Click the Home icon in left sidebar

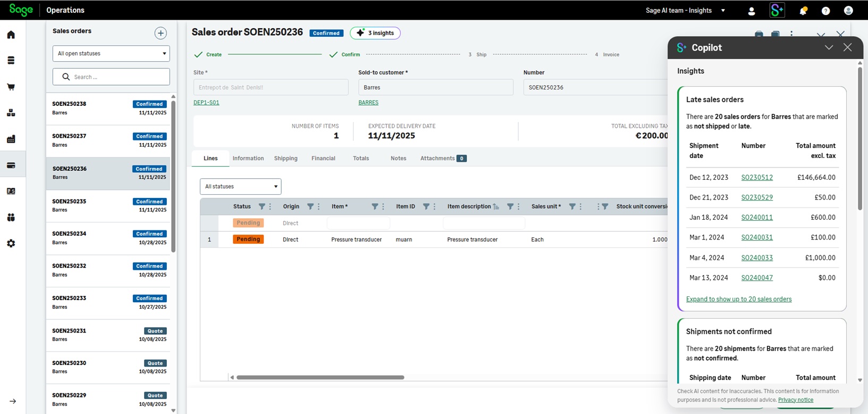[11, 35]
